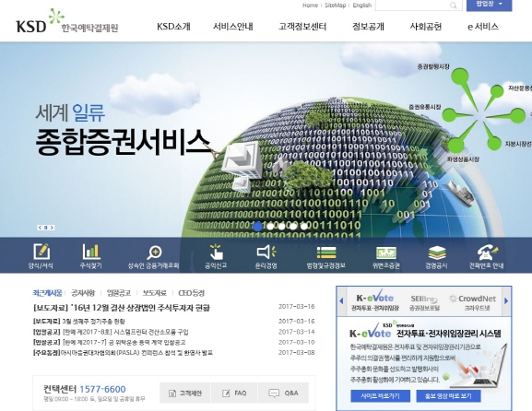Open the 위변조증권 banknote icon
532x411 pixels.
point(386,253)
